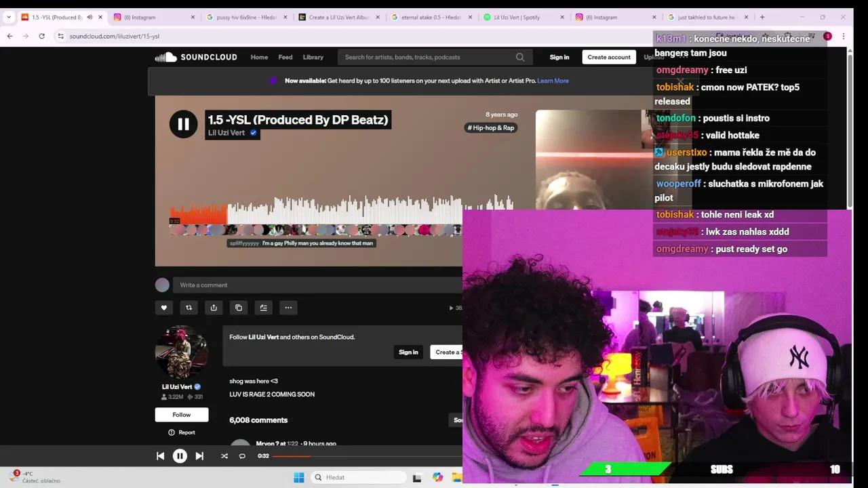This screenshot has width=868, height=488.
Task: Open Lil Uzi Vert profile avatar
Action: point(181,352)
